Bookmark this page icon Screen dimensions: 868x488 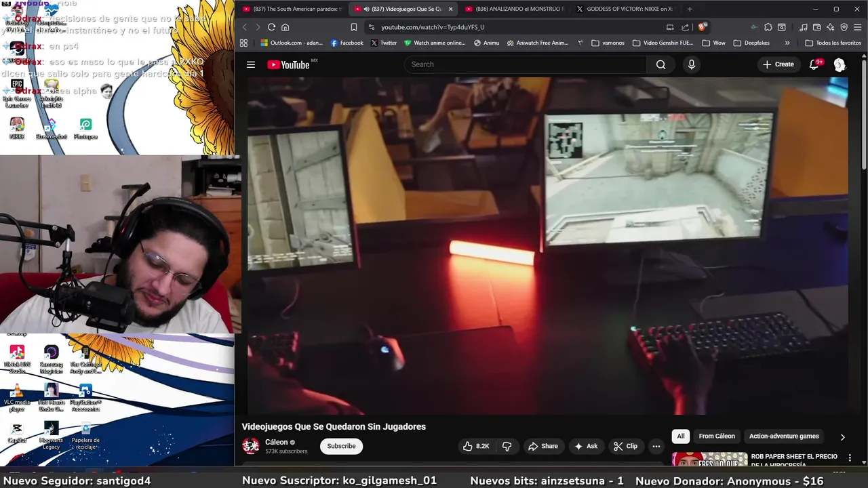(353, 27)
